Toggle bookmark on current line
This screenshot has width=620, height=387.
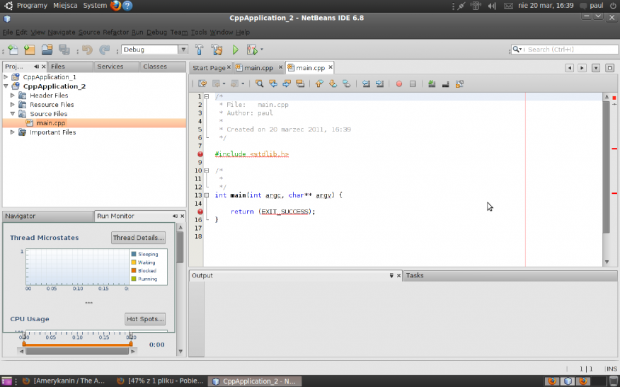click(346, 84)
